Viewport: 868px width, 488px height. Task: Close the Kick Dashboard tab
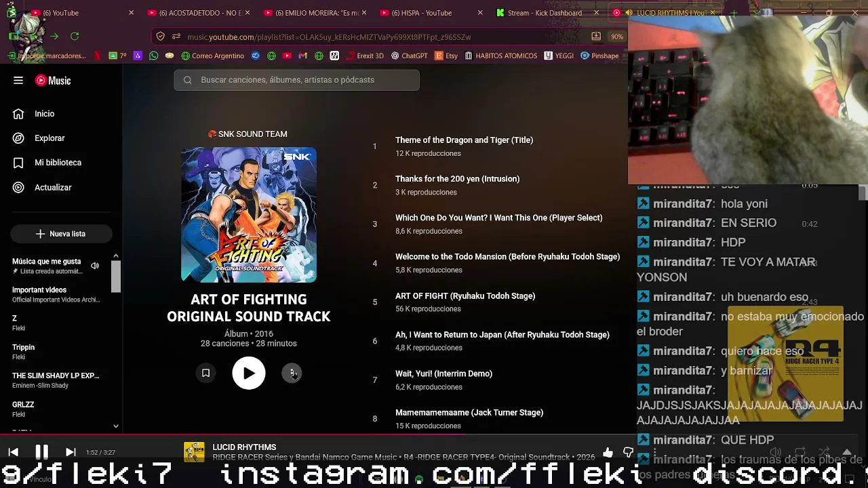597,13
